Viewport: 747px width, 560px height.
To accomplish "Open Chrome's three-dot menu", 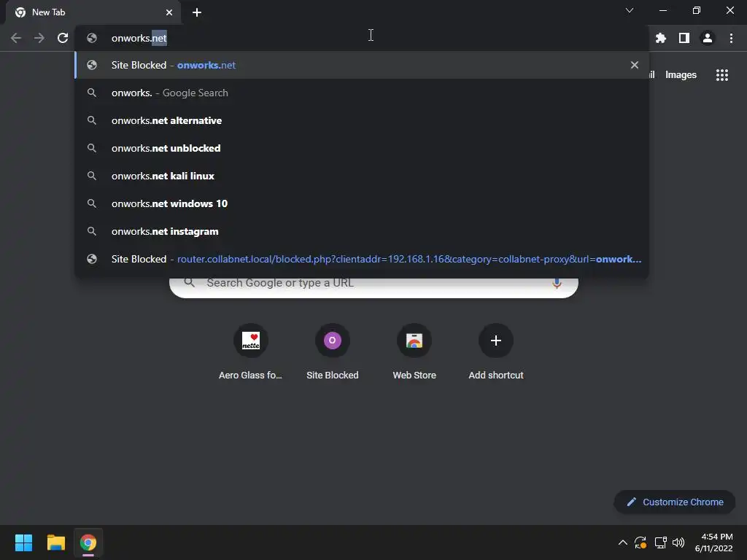I will [731, 38].
